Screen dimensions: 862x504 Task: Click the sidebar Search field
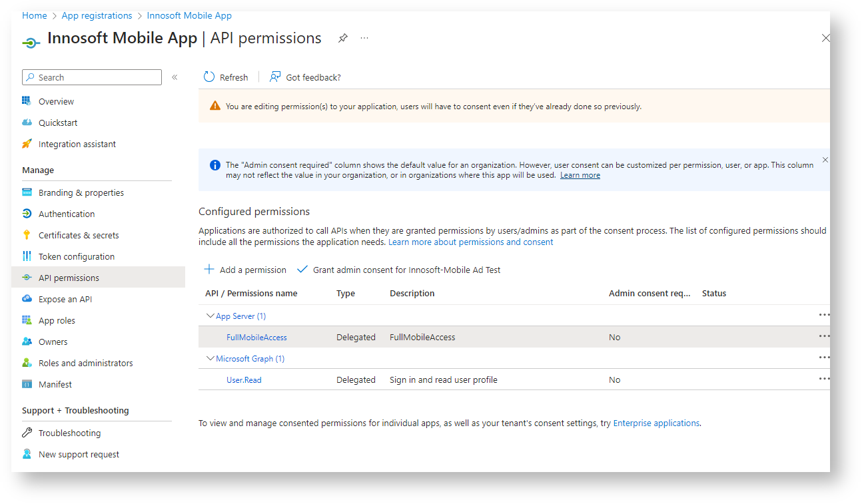click(92, 77)
